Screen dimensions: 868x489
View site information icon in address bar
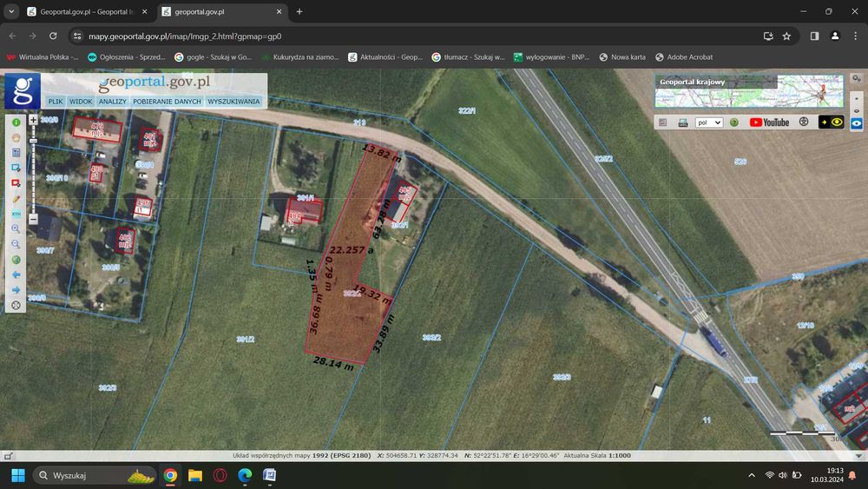(77, 36)
